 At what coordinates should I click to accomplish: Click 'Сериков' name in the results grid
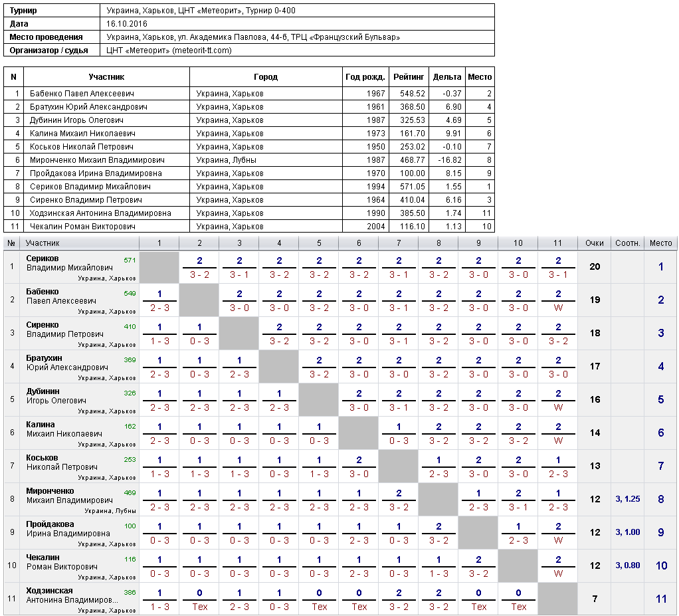pyautogui.click(x=43, y=258)
